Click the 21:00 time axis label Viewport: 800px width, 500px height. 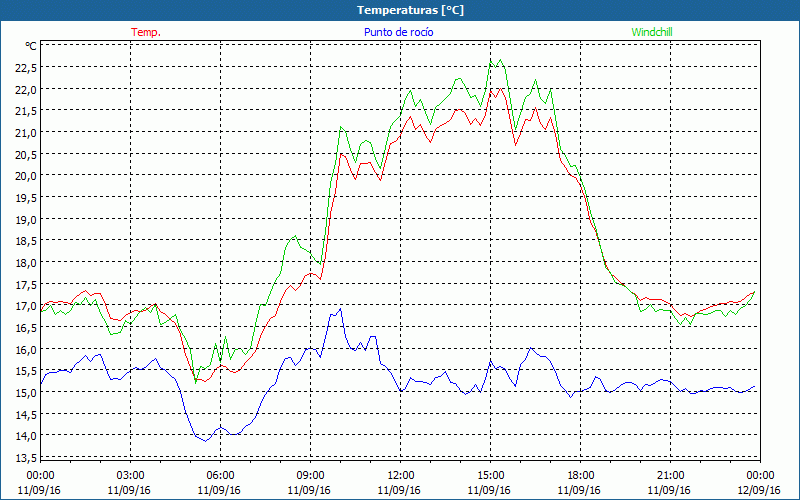tap(670, 476)
